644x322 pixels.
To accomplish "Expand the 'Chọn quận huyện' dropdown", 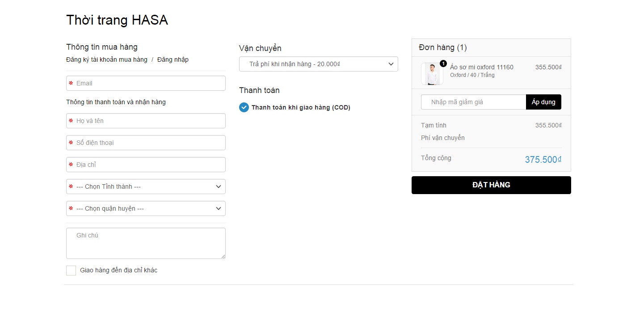I will [x=146, y=208].
